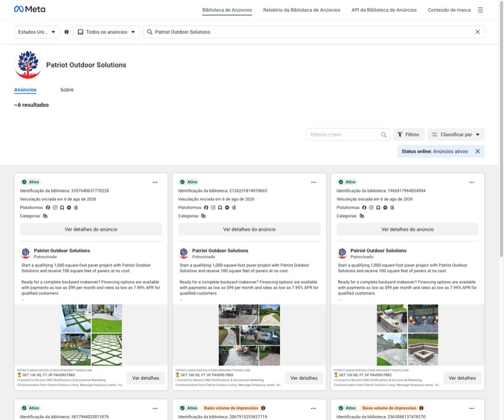Open API da Biblioteca de Anúncios

pyautogui.click(x=384, y=10)
